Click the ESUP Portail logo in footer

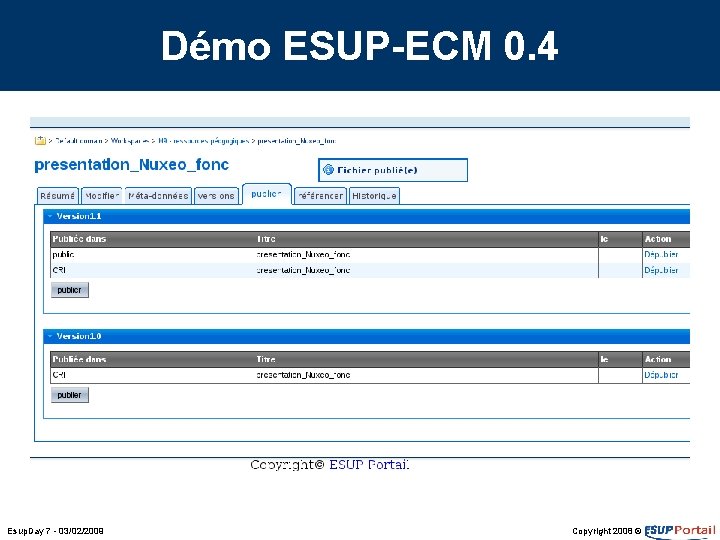click(680, 531)
